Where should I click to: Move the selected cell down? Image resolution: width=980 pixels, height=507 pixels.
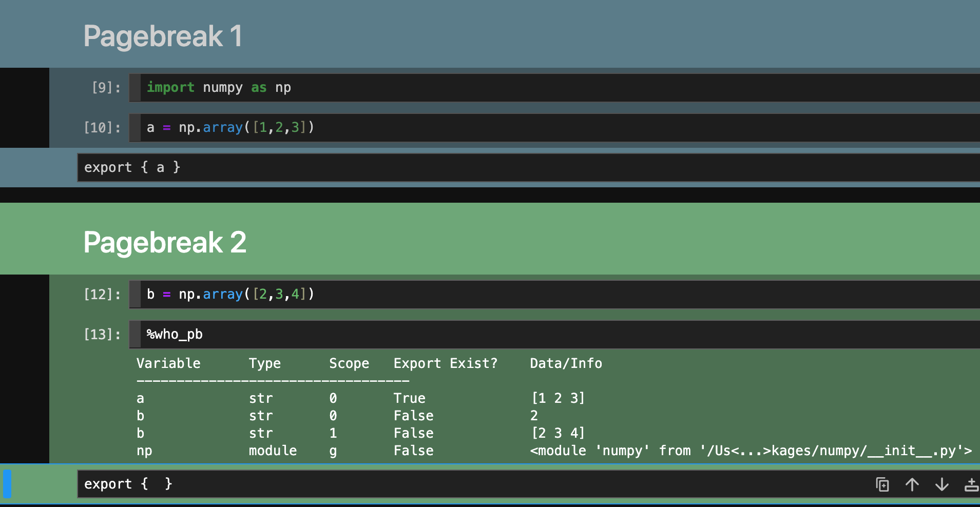[x=942, y=484]
